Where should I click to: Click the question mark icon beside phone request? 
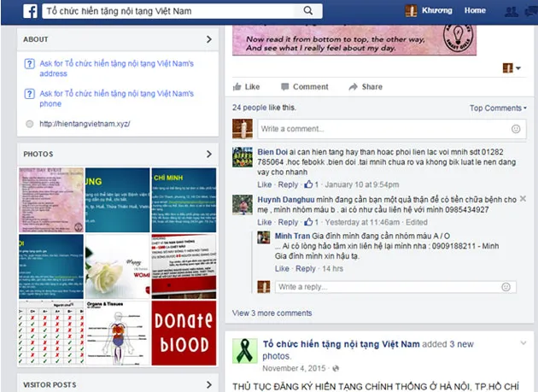(x=30, y=94)
